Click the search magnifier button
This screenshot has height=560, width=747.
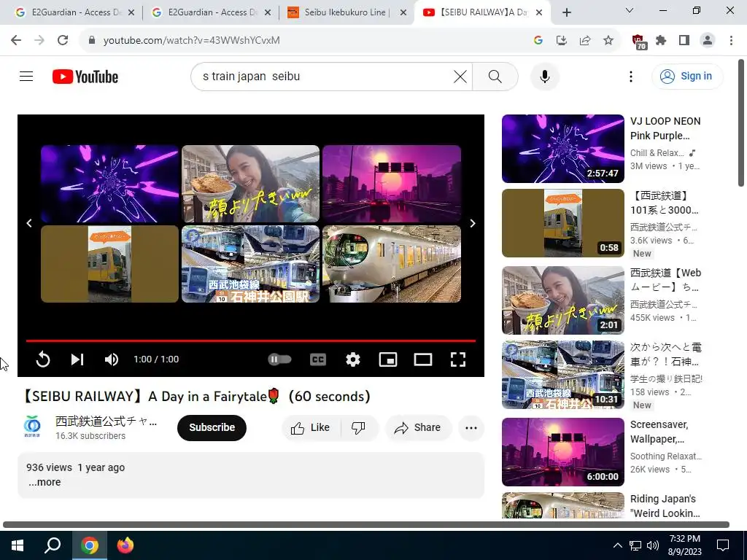coord(495,76)
